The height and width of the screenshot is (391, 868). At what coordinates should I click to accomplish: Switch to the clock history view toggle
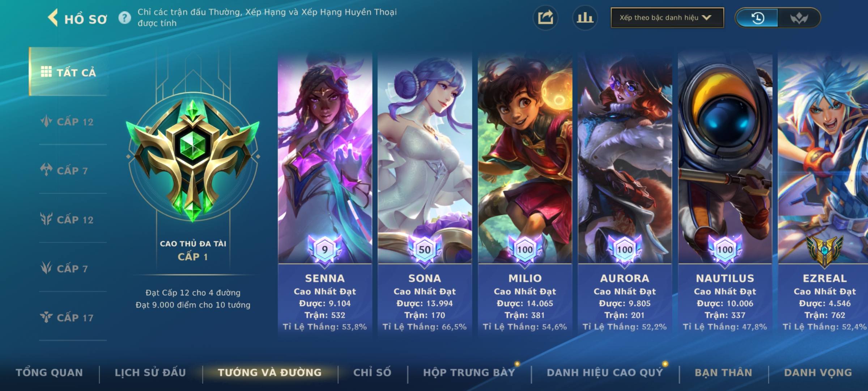757,18
